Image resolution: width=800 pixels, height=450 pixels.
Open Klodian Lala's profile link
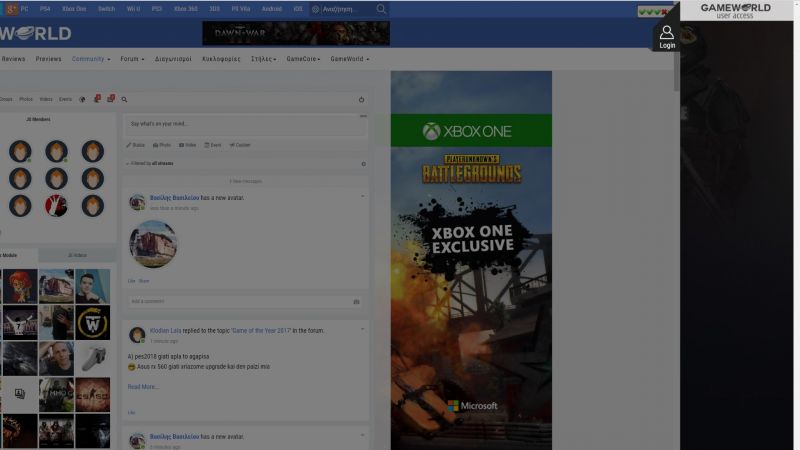pyautogui.click(x=165, y=331)
